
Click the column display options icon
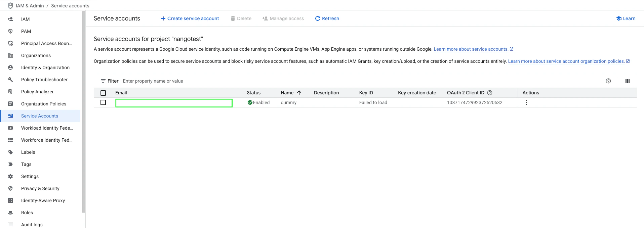(x=627, y=81)
